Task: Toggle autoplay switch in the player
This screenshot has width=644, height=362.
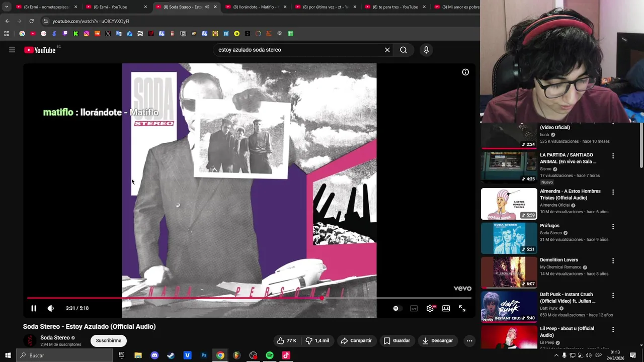Action: (x=397, y=308)
